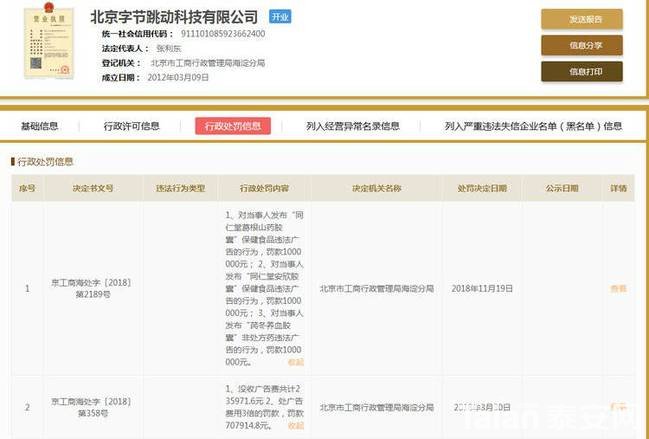The width and height of the screenshot is (649, 439).
Task: Click the 违法行为类型 column header
Action: click(180, 188)
